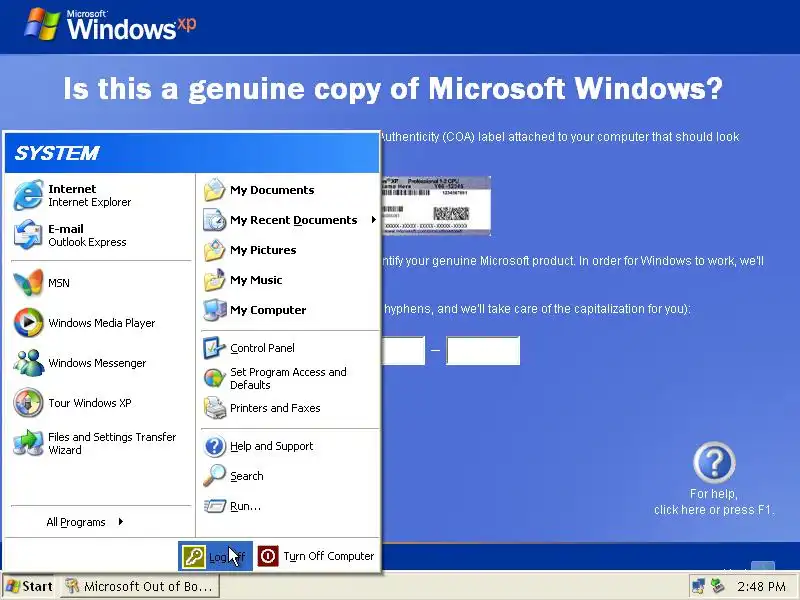800x600 pixels.
Task: Open Internet Explorer icon in Start menu
Action: [x=28, y=195]
